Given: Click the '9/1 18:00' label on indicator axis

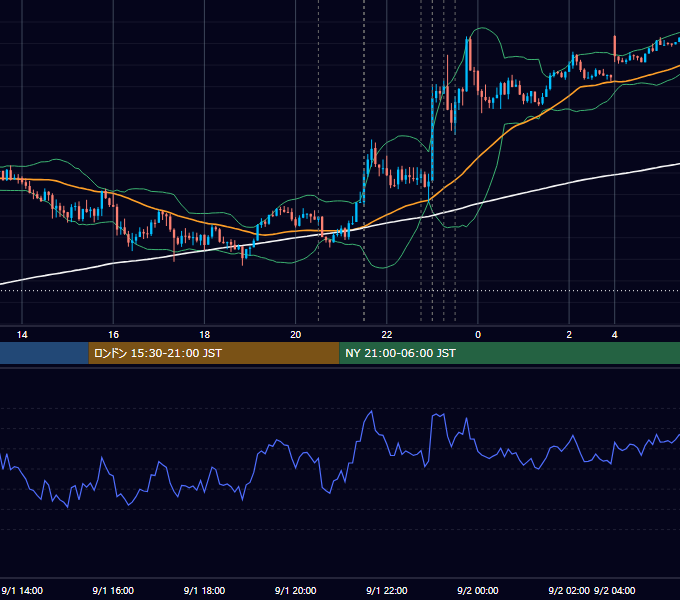Looking at the screenshot, I should tap(204, 590).
